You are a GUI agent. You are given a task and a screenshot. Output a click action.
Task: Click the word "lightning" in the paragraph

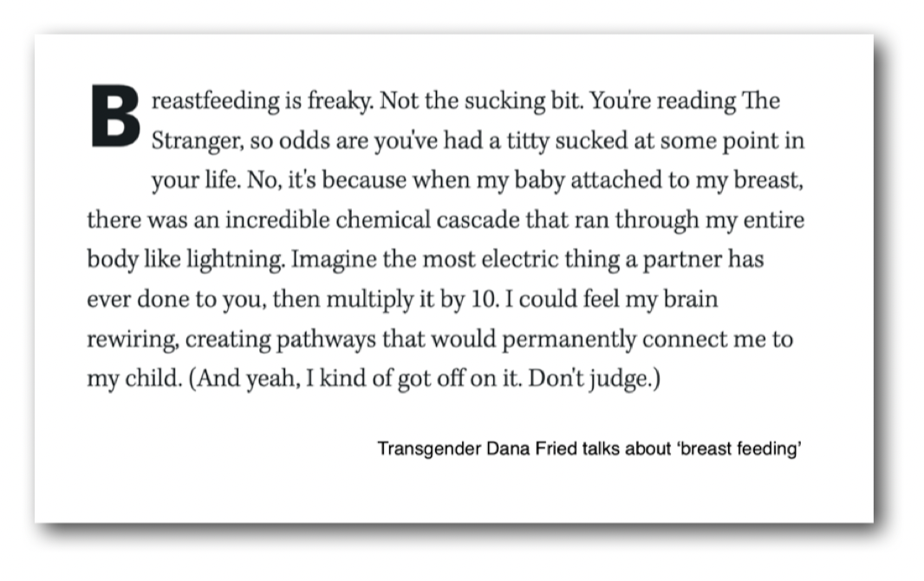click(231, 260)
